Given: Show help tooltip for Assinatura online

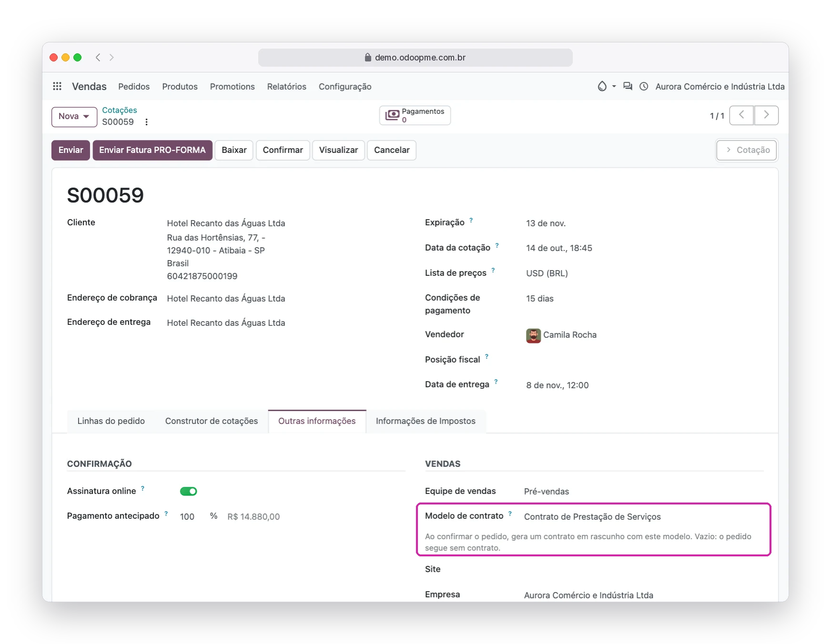Looking at the screenshot, I should pos(142,488).
